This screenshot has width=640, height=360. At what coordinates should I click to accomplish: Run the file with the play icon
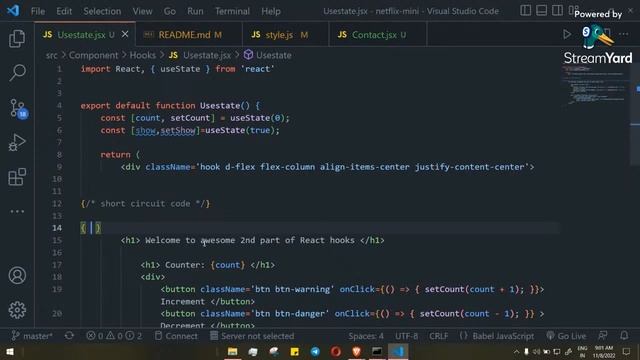click(567, 34)
